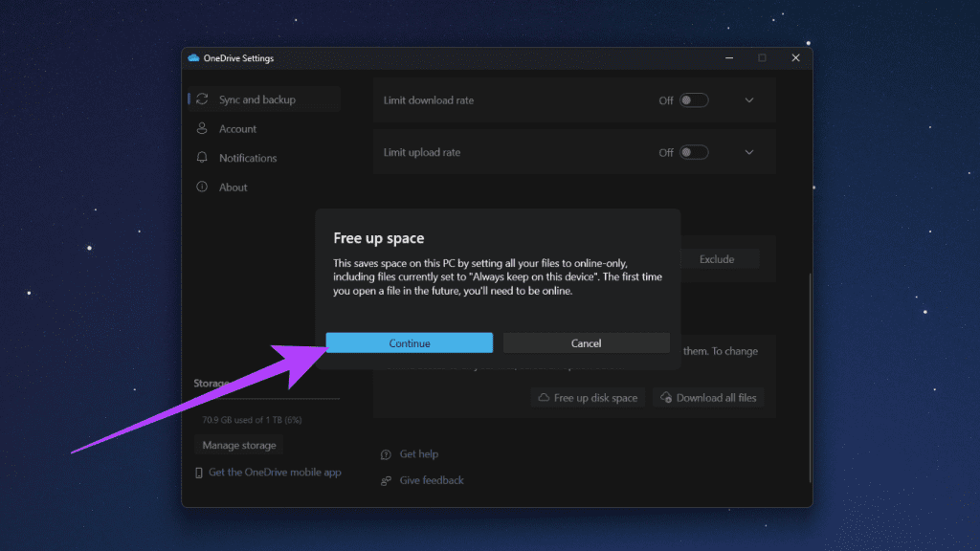The width and height of the screenshot is (980, 551).
Task: Open Manage storage
Action: coord(238,445)
